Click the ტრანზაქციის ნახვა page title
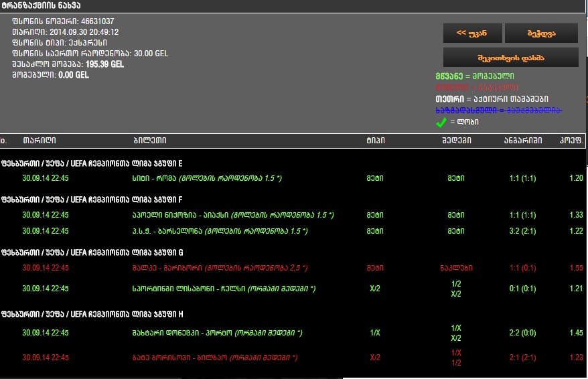Viewport: 588px width, 379px height. (x=41, y=5)
